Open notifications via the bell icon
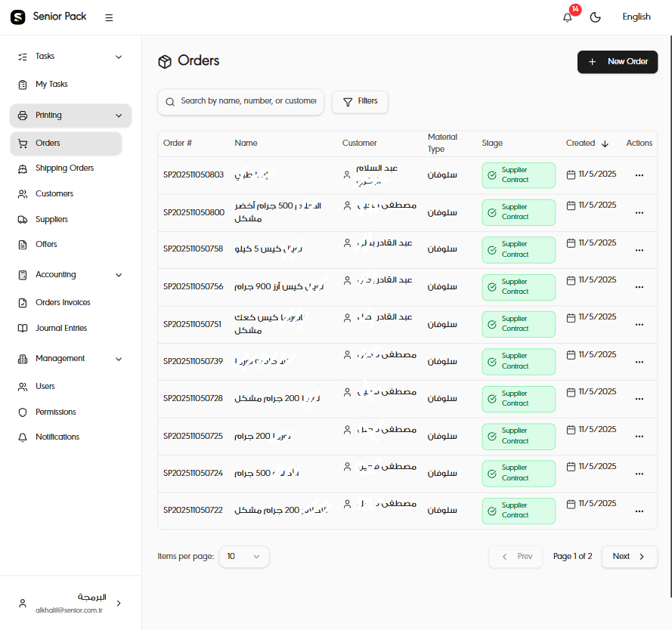 tap(567, 17)
